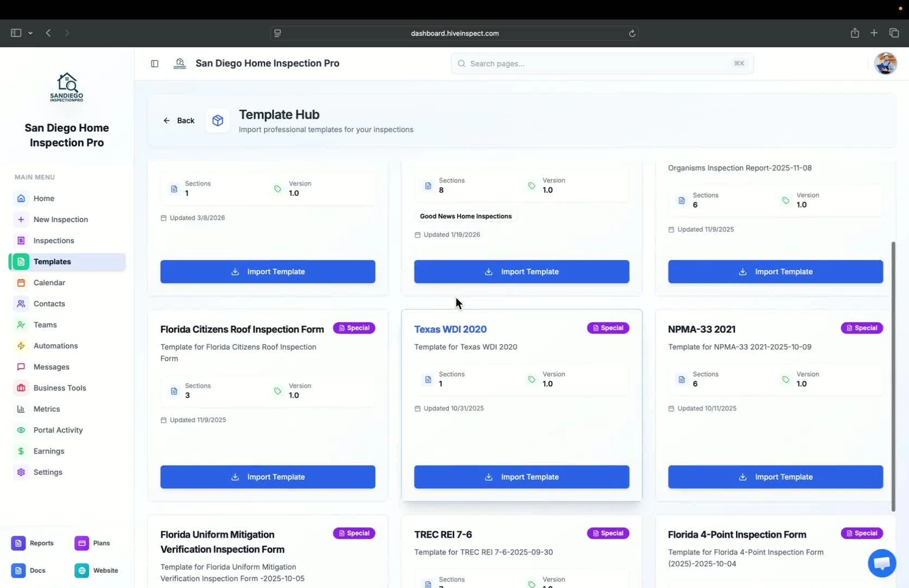
Task: Click the Florida Citizens Roof Inspection Form title
Action: (242, 329)
